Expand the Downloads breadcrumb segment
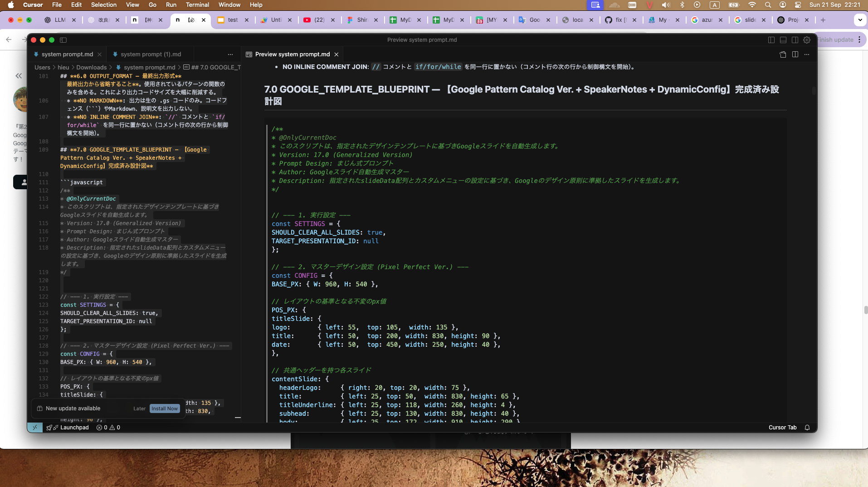The height and width of the screenshot is (487, 868). click(x=91, y=67)
